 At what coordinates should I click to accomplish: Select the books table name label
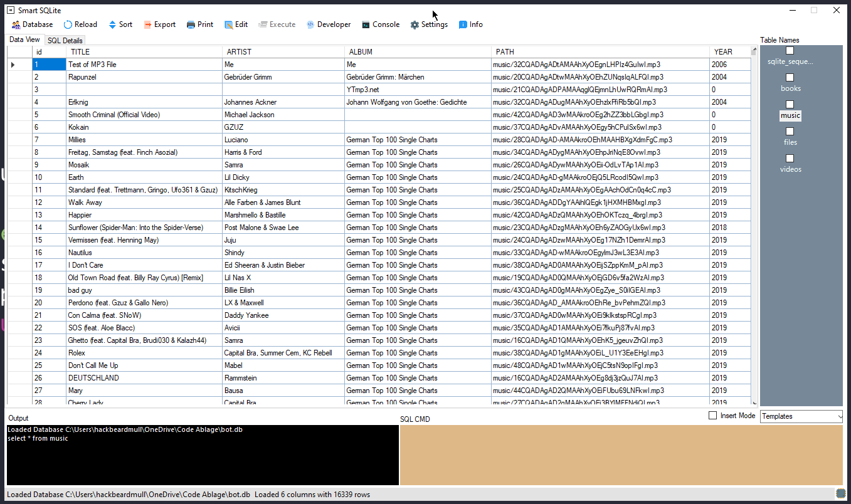790,88
